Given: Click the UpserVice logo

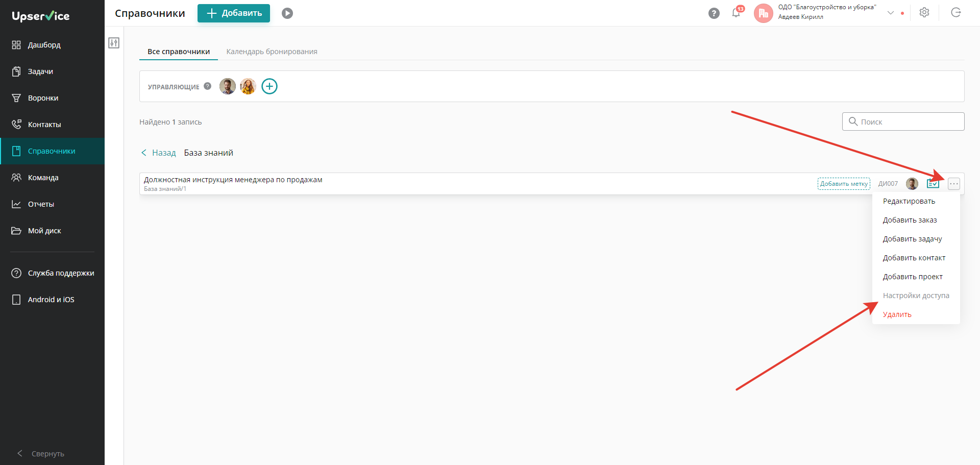Looking at the screenshot, I should point(41,16).
